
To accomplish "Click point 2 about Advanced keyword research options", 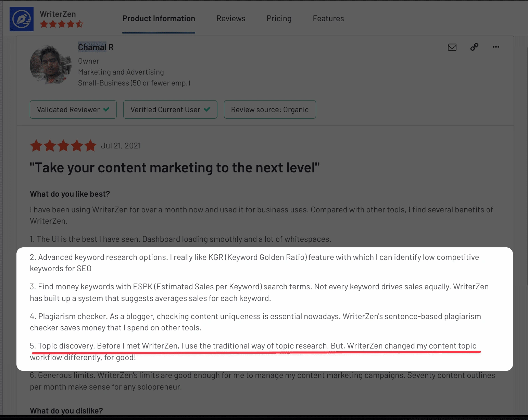I will [x=254, y=263].
